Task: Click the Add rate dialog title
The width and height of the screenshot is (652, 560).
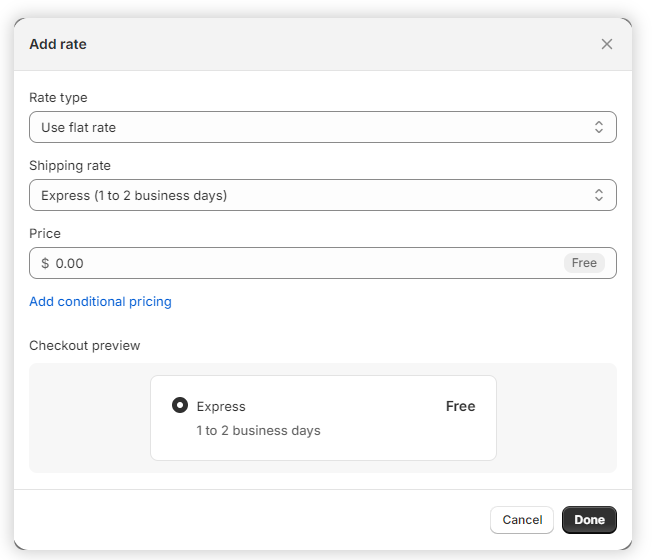Action: (58, 44)
